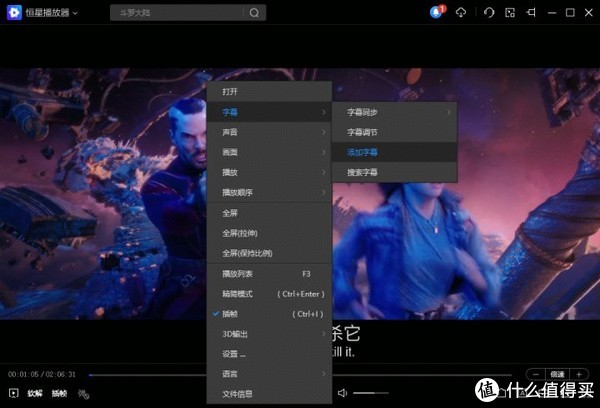Decrease speed with the minus button
The image size is (600, 408).
(536, 374)
